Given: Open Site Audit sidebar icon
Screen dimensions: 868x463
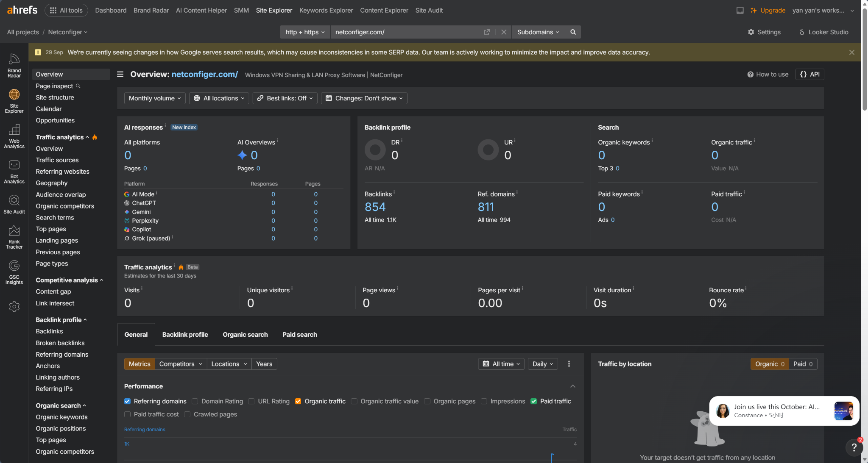Looking at the screenshot, I should coord(14,204).
